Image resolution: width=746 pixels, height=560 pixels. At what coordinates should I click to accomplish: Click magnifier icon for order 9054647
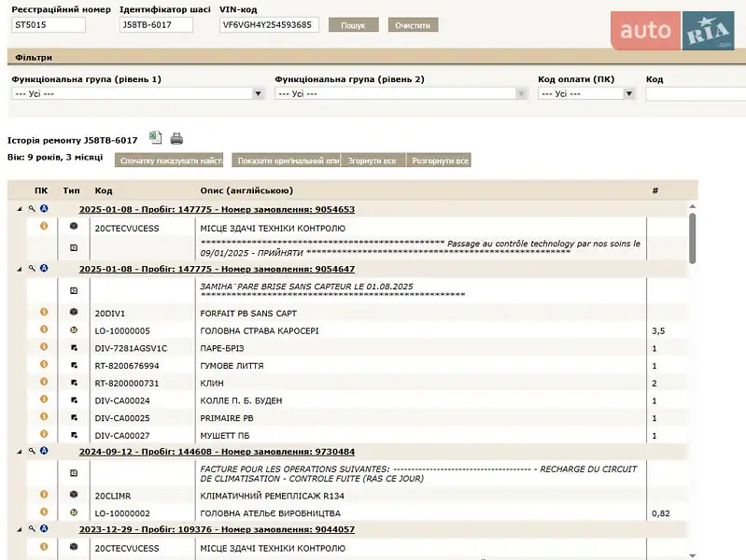tap(32, 268)
